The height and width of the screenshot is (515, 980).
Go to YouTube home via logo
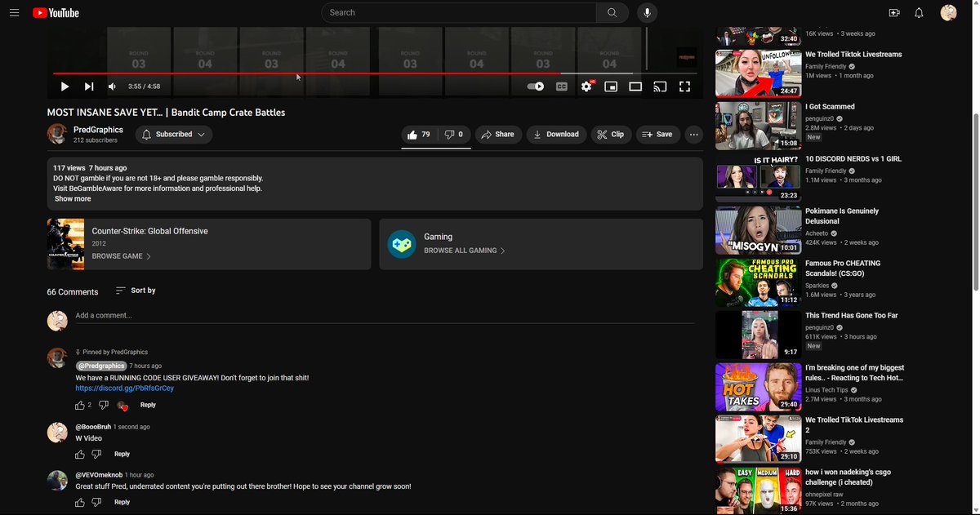[56, 13]
